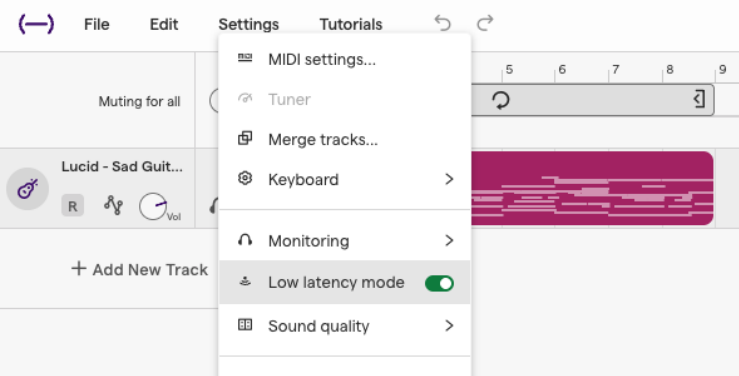Click the undo arrow icon
Screen dimensions: 739x376
(442, 23)
